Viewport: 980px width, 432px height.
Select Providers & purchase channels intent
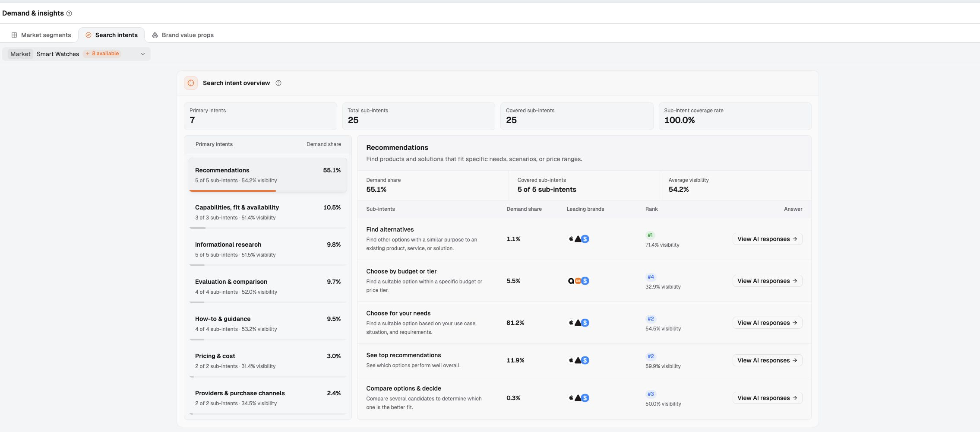pos(268,398)
